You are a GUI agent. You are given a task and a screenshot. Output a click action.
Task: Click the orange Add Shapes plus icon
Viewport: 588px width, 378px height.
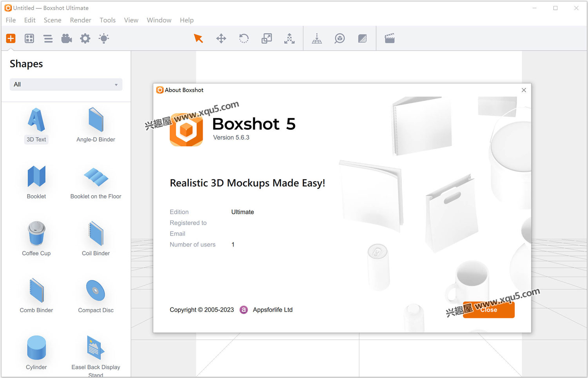coord(11,38)
